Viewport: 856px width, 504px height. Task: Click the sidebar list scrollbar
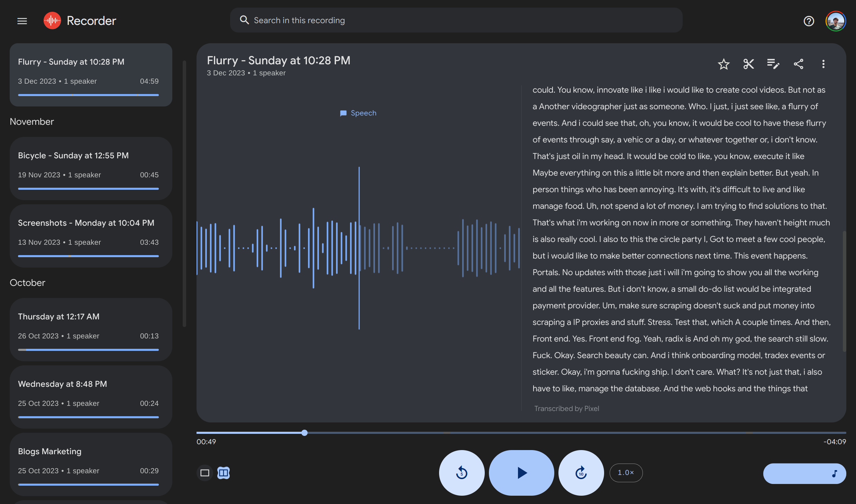point(184,194)
